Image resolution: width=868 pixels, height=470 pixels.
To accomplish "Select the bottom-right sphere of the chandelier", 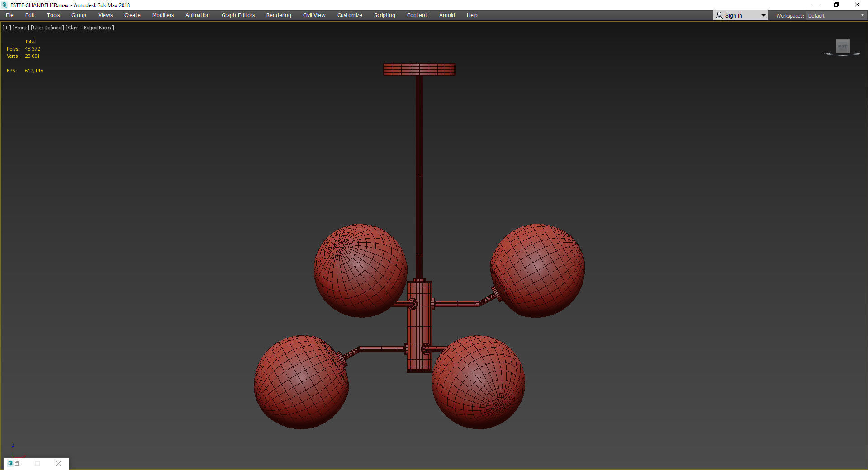I will [x=479, y=382].
